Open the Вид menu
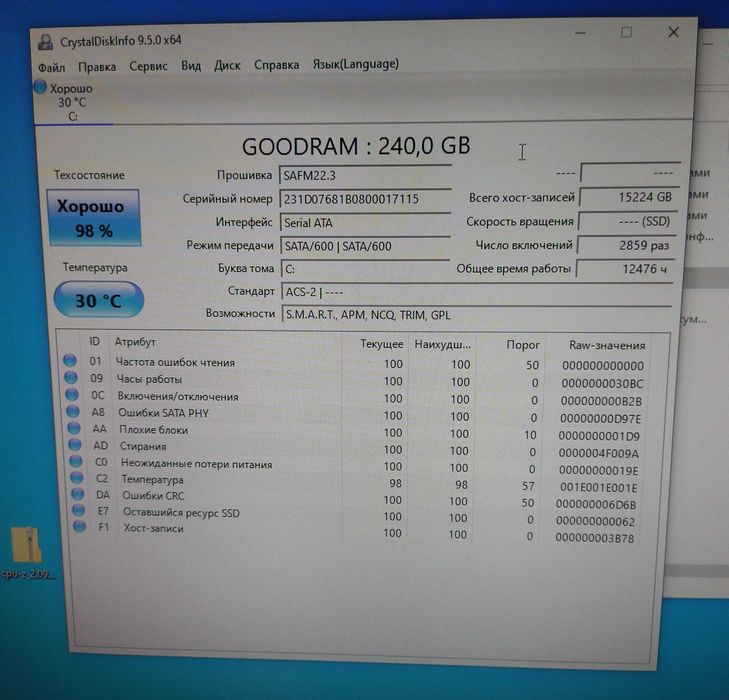Viewport: 729px width, 700px height. [x=191, y=66]
